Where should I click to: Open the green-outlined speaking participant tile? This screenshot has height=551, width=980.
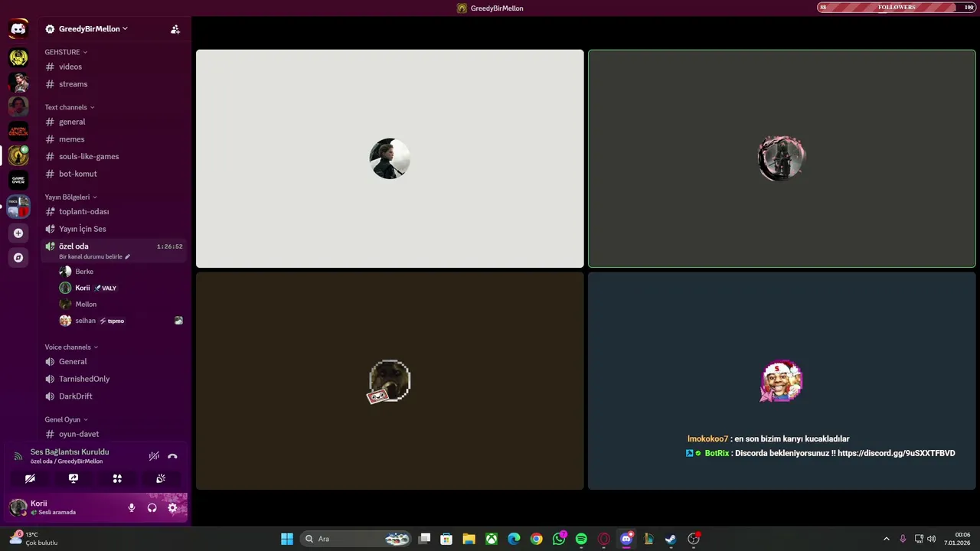click(782, 159)
